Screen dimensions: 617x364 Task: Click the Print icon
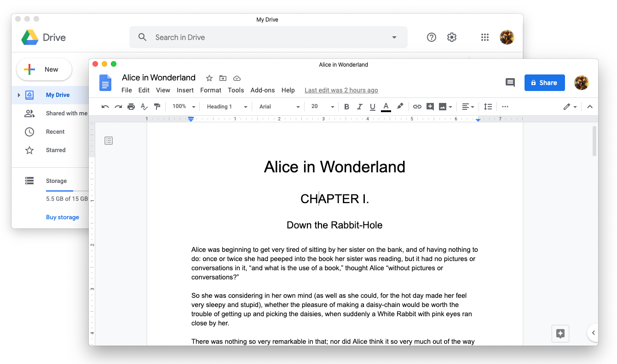coord(131,107)
